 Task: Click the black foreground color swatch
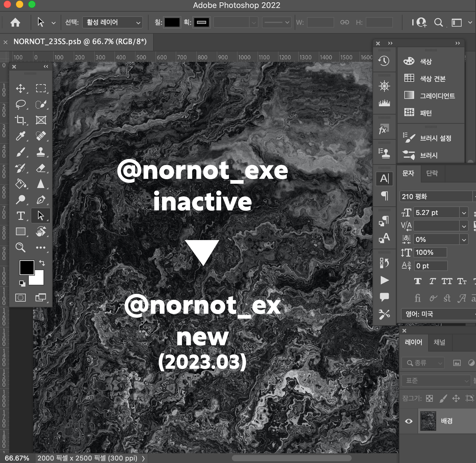(27, 268)
